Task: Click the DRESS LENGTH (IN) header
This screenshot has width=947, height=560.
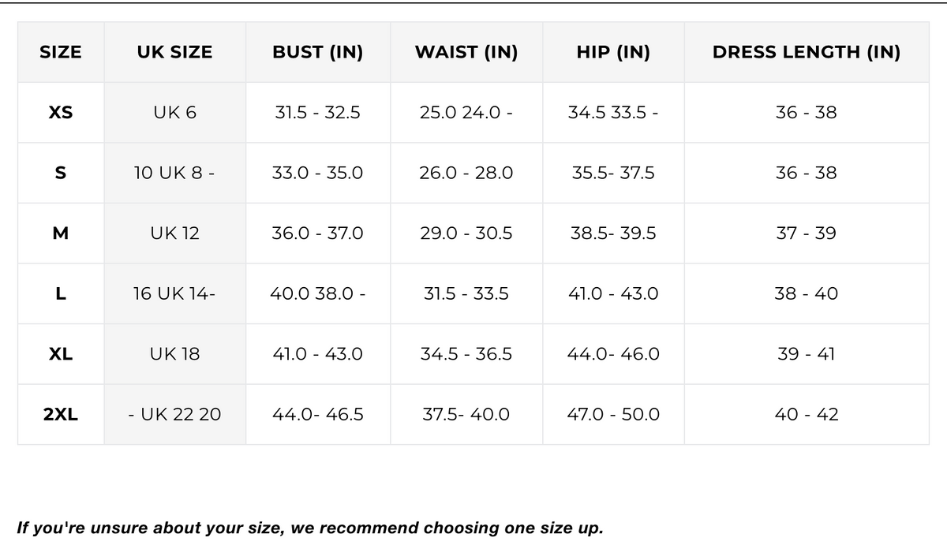Action: 807,52
